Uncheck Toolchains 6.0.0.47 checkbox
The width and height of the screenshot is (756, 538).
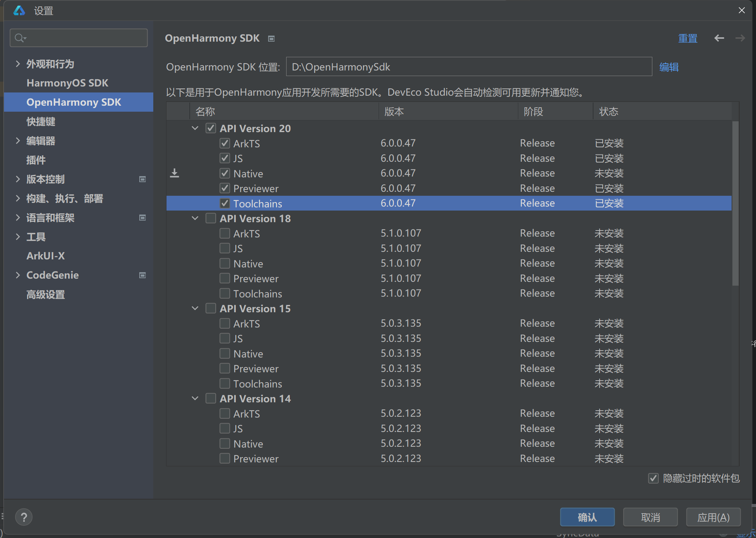click(225, 203)
